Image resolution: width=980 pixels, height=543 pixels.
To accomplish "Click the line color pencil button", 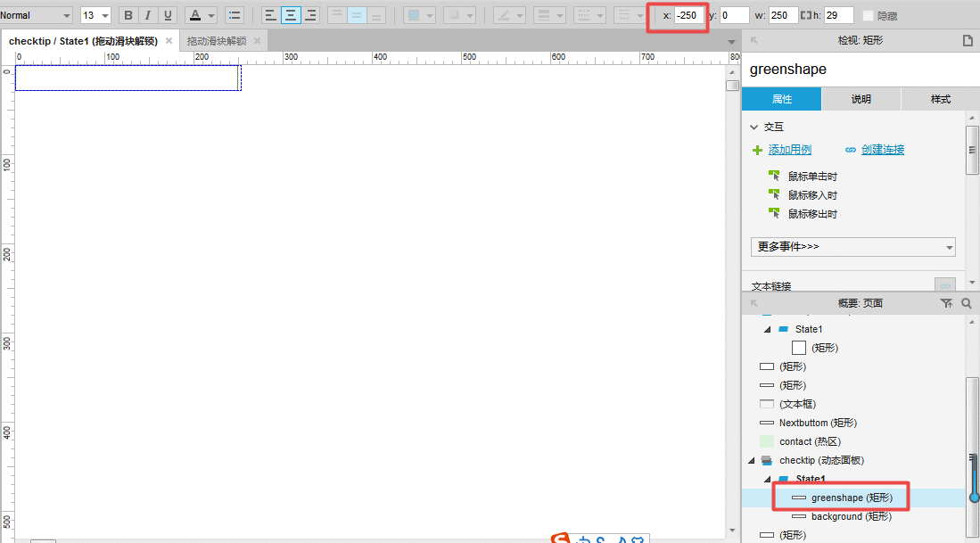I will point(505,15).
